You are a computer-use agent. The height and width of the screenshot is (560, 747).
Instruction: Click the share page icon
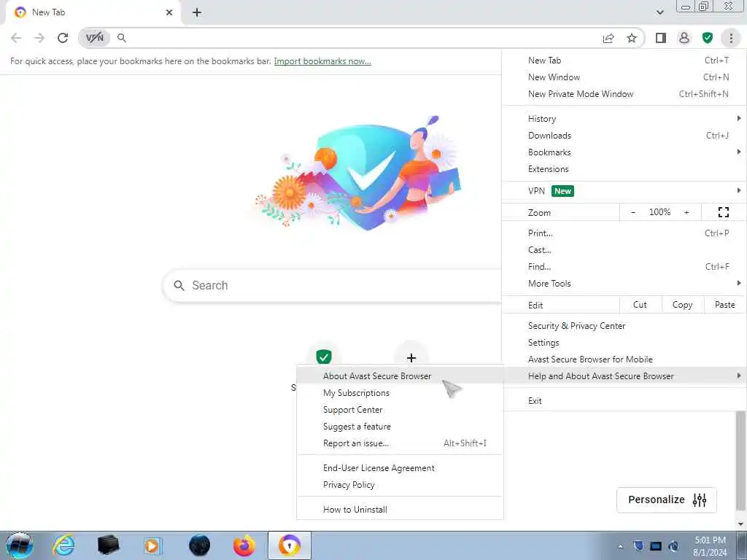tap(608, 38)
